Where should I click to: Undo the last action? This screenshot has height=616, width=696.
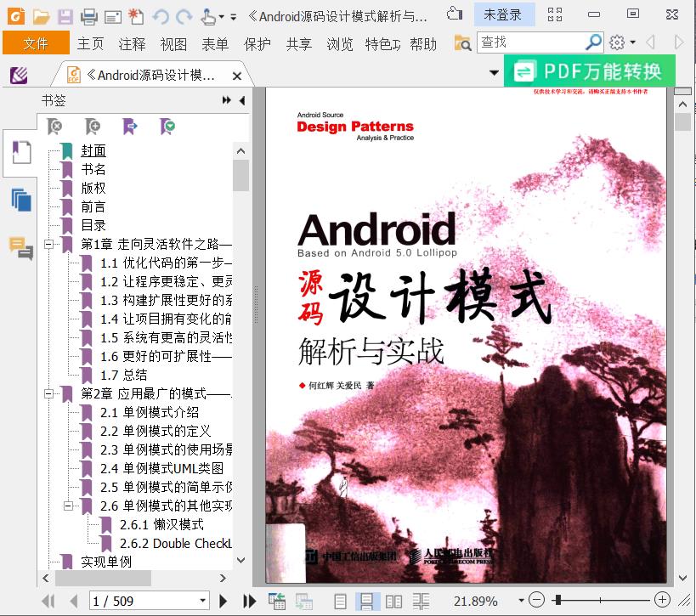click(161, 17)
